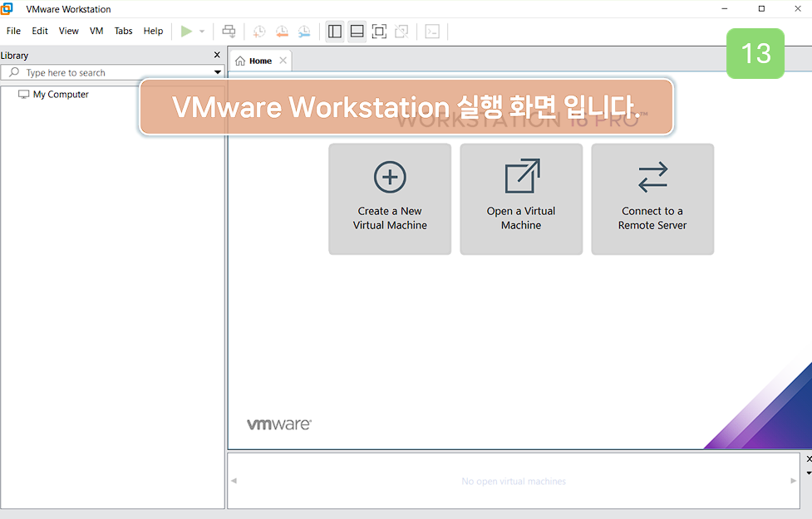Select My Computer in the Library tree
The image size is (812, 519).
coord(56,94)
